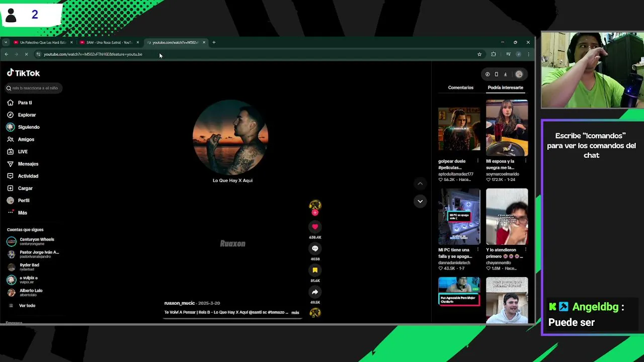Click author name soymarcoelmarido
The height and width of the screenshot is (362, 644).
[503, 174]
